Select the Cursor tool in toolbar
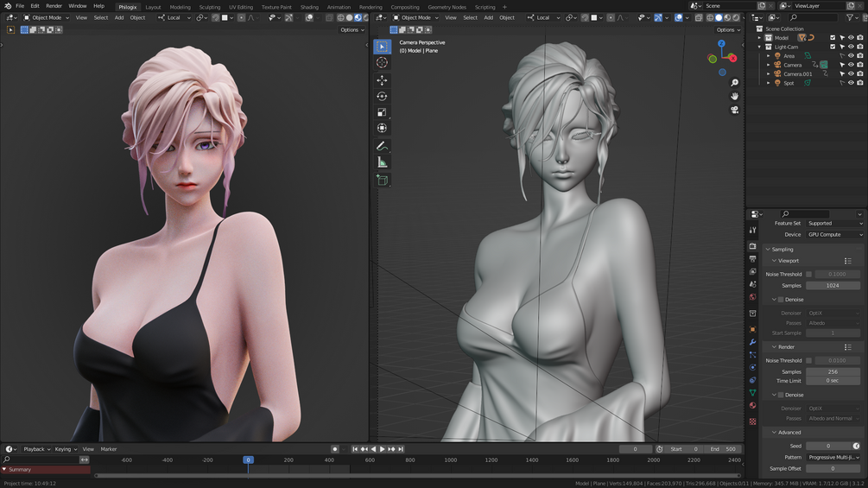The width and height of the screenshot is (868, 488). 382,62
